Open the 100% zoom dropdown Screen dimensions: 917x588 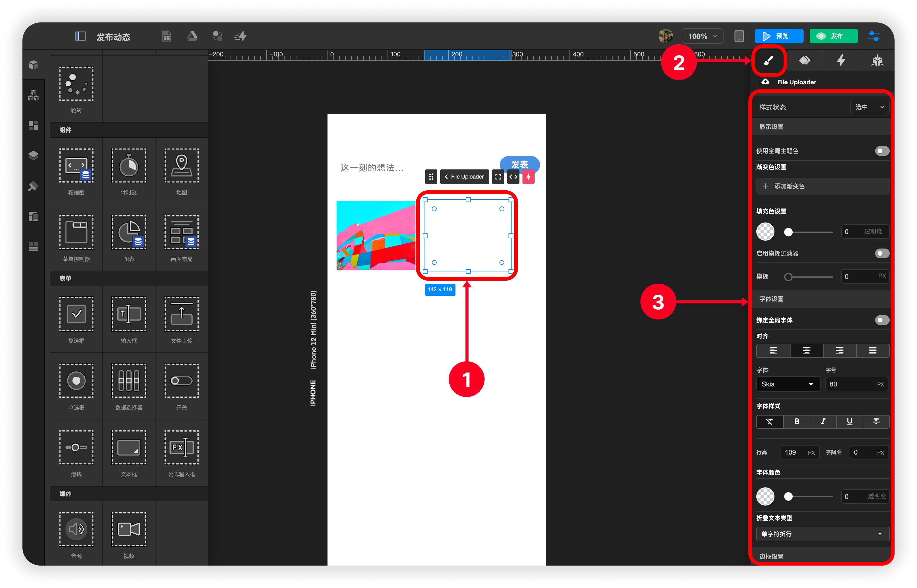[x=702, y=36]
